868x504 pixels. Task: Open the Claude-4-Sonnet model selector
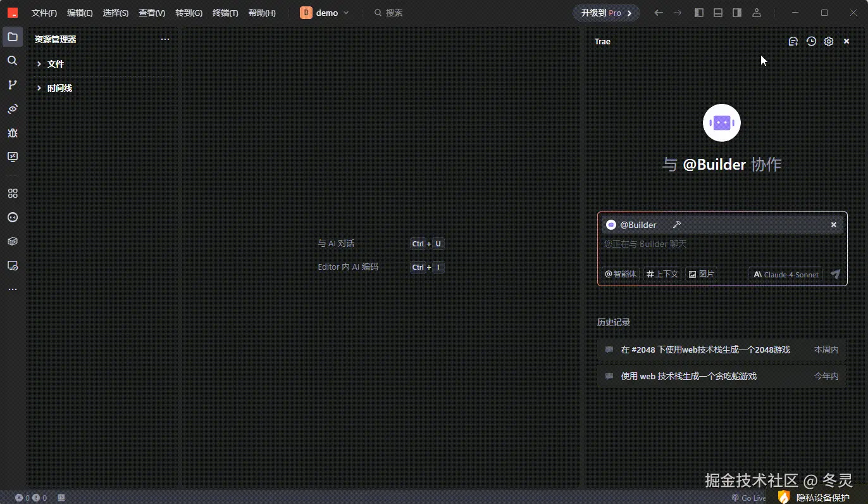tap(786, 274)
